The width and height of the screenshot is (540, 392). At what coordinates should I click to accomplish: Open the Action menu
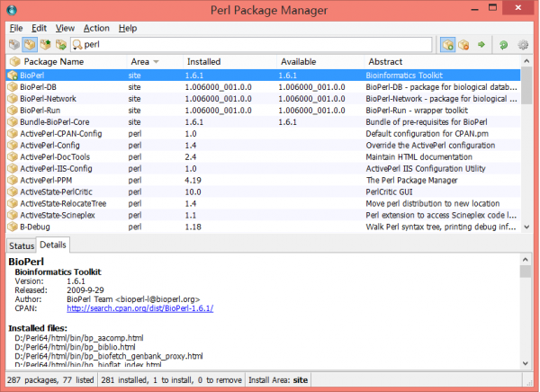pyautogui.click(x=96, y=28)
